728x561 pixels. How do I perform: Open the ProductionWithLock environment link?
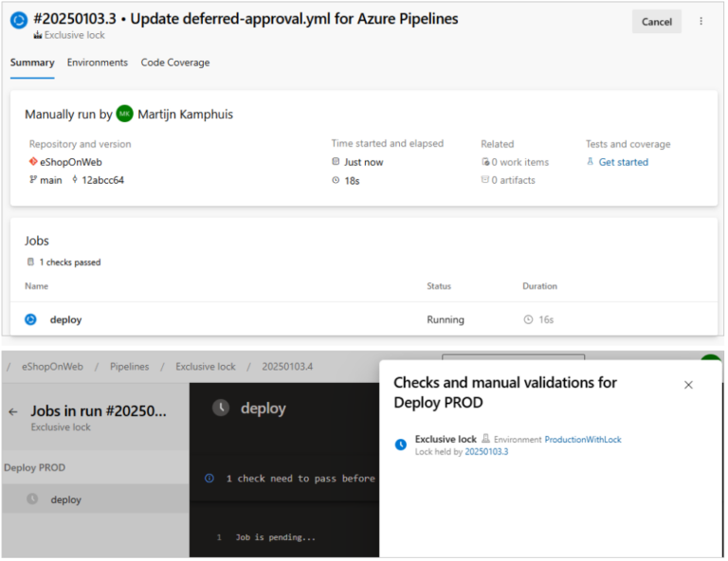(583, 440)
